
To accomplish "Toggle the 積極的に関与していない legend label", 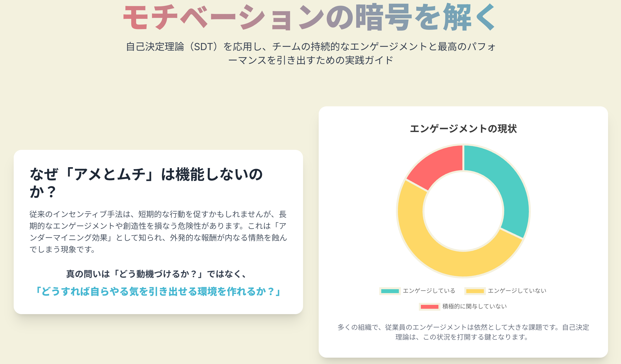I will pyautogui.click(x=474, y=306).
